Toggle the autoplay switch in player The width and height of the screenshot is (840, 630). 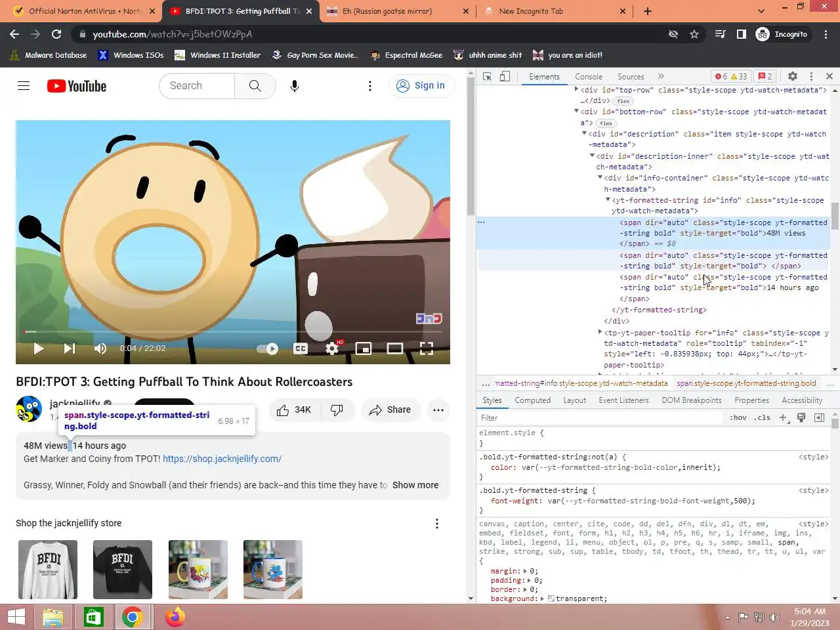pyautogui.click(x=268, y=348)
